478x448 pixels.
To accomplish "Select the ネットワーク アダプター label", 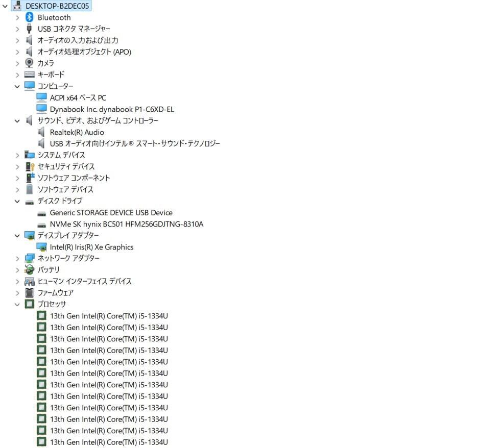I will (68, 258).
